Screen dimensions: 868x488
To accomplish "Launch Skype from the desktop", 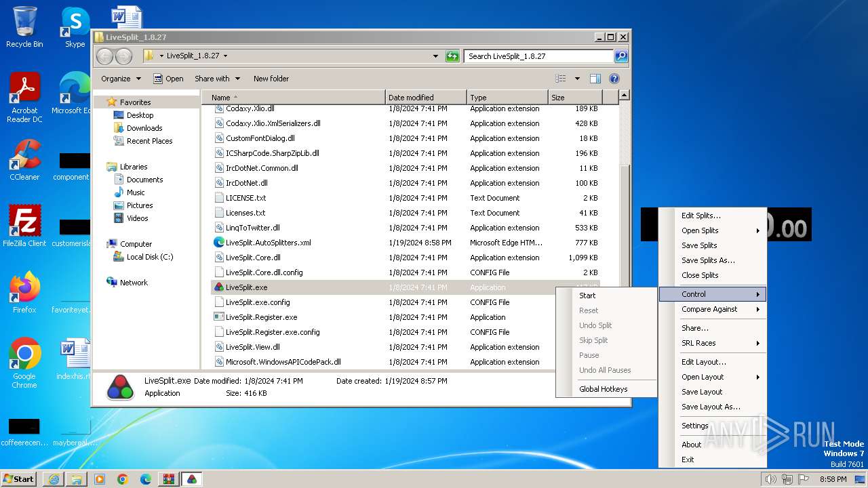I will click(75, 27).
